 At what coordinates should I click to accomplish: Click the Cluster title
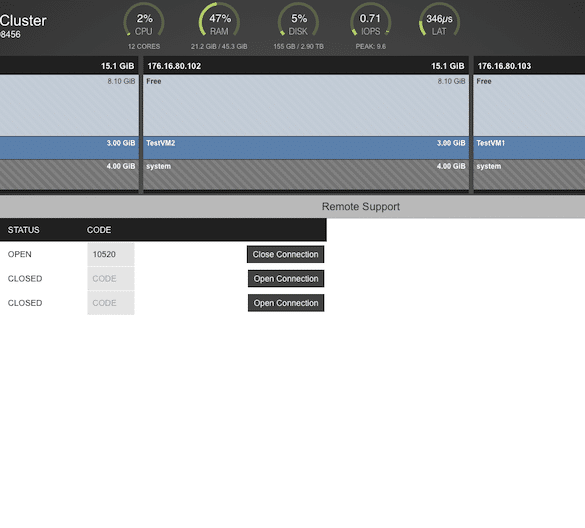(x=23, y=21)
